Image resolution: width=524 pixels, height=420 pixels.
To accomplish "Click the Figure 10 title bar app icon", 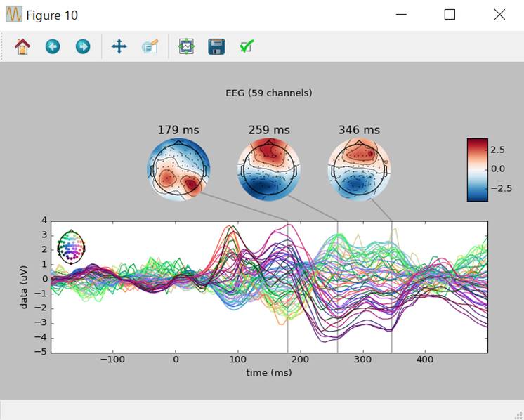I will (x=14, y=15).
